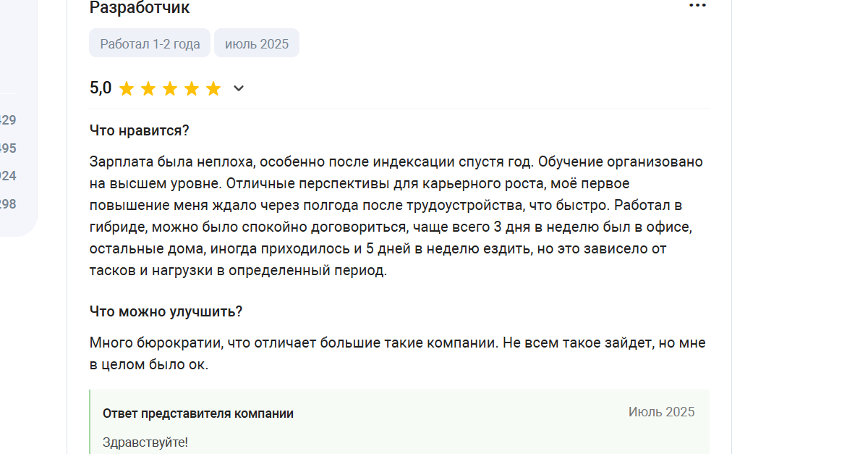Click the 'Здравствуйте!' reply text
Image resolution: width=868 pixels, height=454 pixels.
point(145,442)
